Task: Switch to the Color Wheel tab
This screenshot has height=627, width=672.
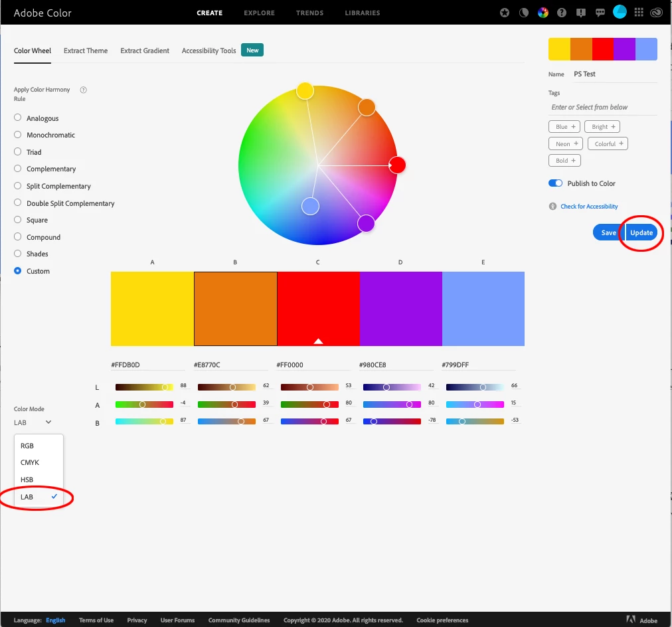Action: pos(32,50)
